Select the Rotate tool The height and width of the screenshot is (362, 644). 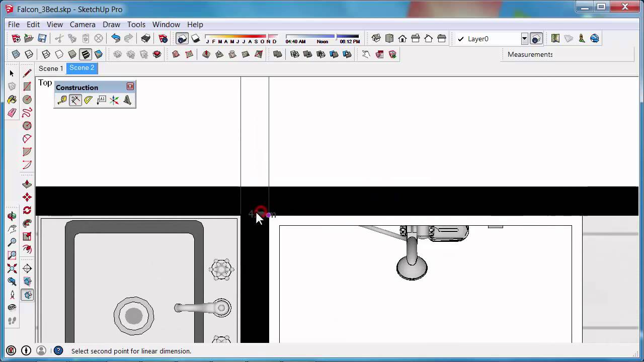(27, 210)
